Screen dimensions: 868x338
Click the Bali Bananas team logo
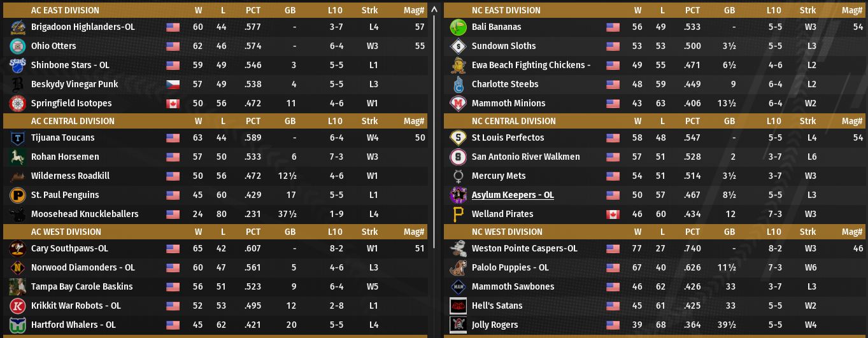pyautogui.click(x=458, y=27)
